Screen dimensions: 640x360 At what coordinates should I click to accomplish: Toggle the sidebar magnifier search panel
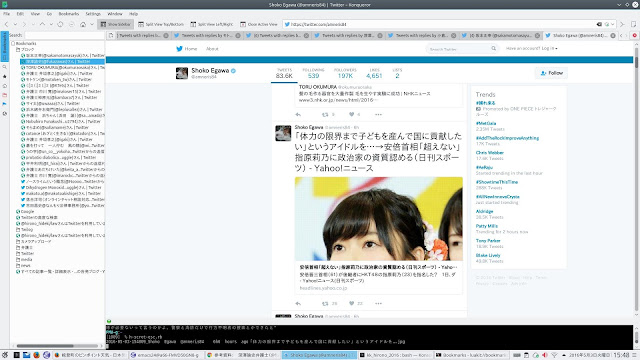coord(4,67)
